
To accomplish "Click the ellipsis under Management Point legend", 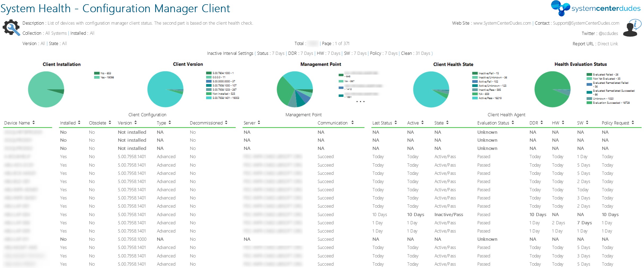I will pos(360,102).
